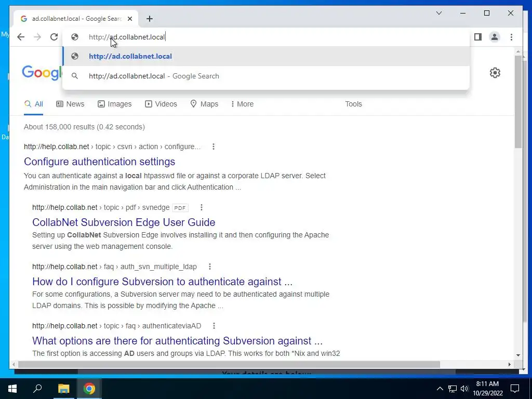Show hidden system tray icons
The width and height of the screenshot is (532, 399).
tap(440, 389)
